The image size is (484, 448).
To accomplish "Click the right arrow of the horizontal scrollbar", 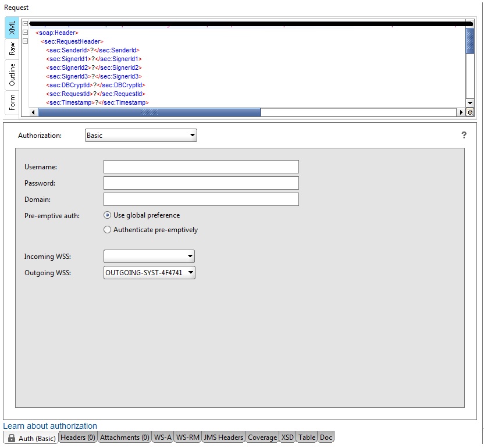I will pos(462,112).
